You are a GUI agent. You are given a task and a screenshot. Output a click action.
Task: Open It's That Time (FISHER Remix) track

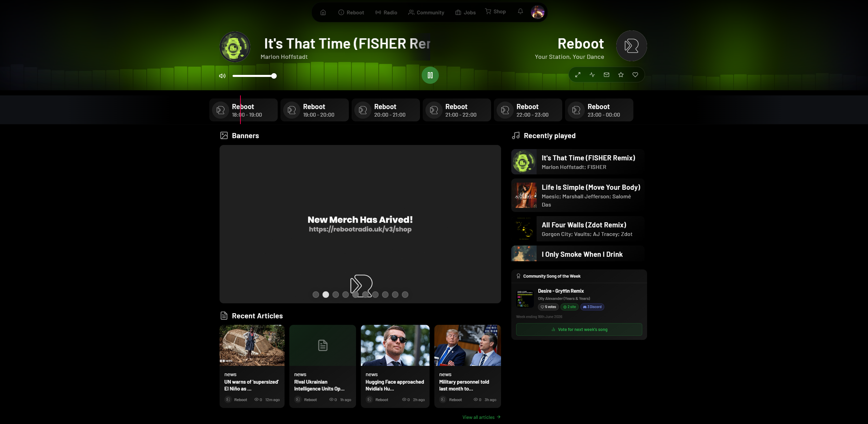[578, 162]
